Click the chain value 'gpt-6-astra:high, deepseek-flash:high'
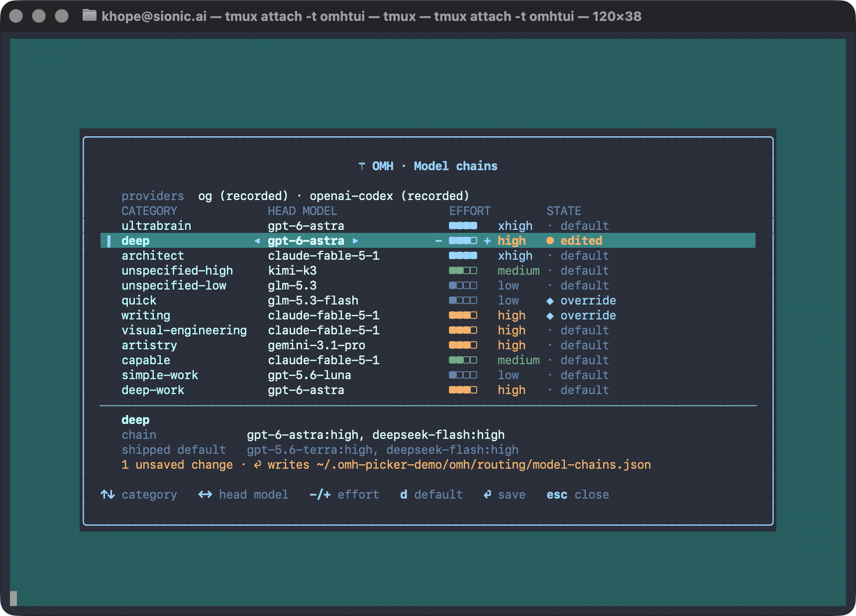 (376, 435)
